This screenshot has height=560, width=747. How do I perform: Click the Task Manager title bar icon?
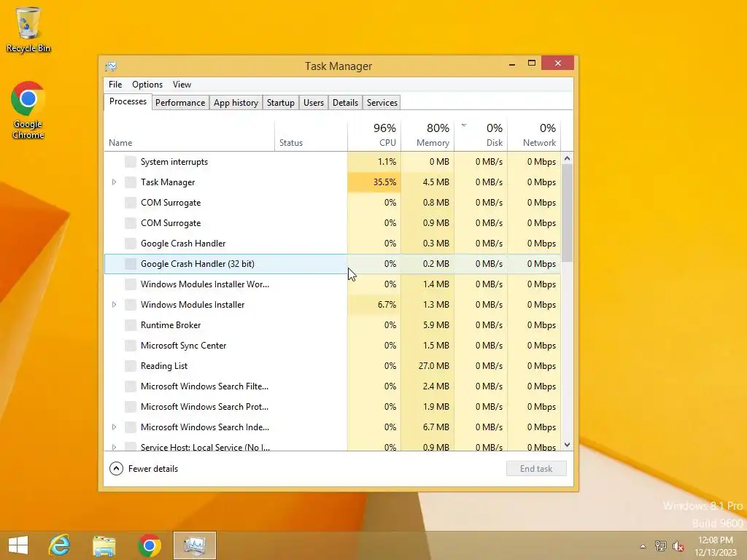111,66
